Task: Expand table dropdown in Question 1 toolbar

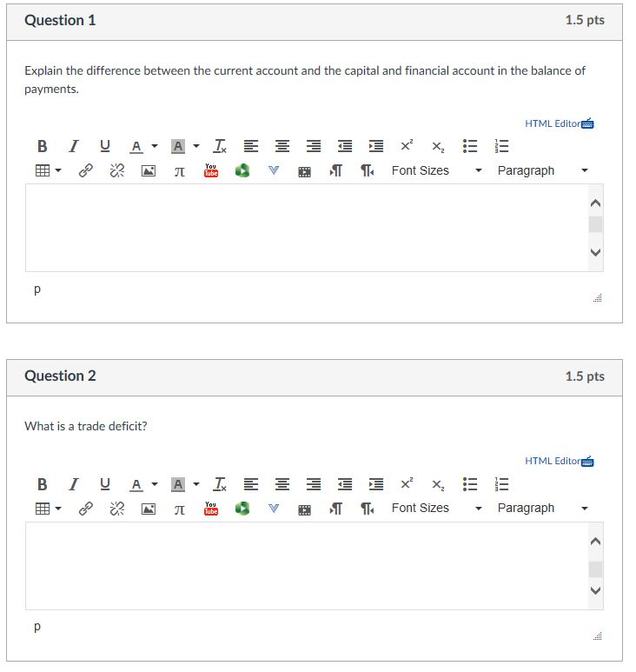Action: (58, 170)
